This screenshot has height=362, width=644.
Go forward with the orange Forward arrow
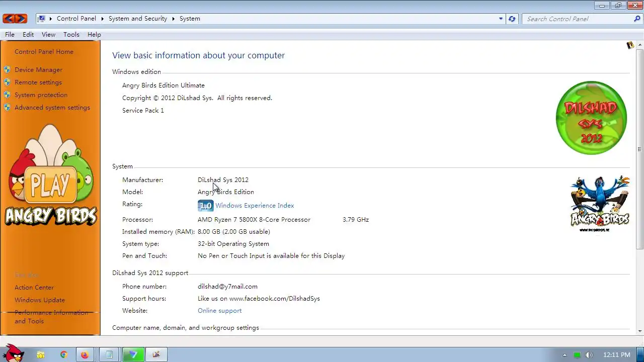pos(21,19)
